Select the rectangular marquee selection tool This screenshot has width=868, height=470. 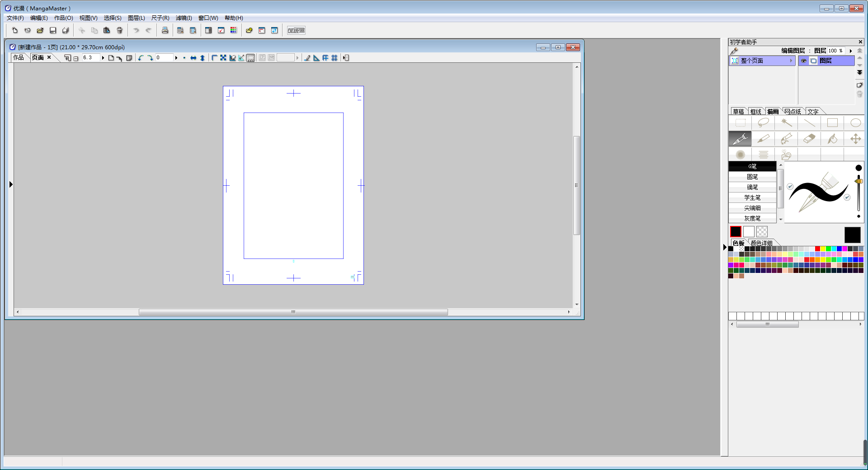tap(741, 123)
